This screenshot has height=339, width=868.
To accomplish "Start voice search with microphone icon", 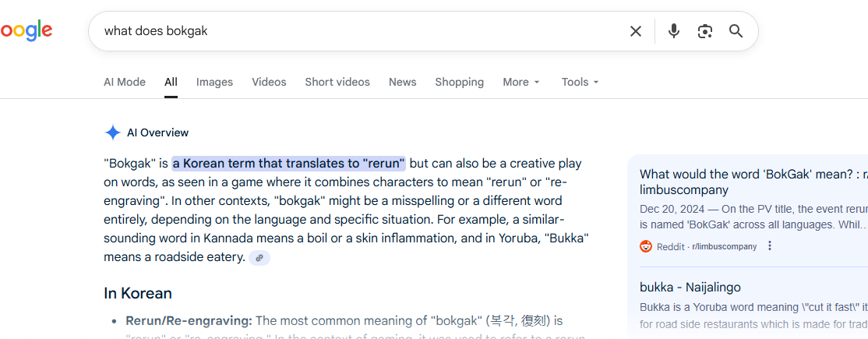I will [673, 31].
